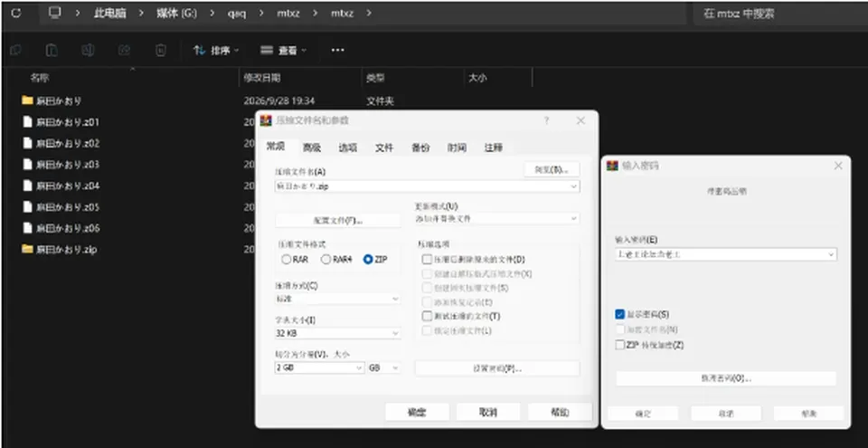This screenshot has height=448, width=868.
Task: Uncheck 显示密码(S) in password dialog
Action: coord(620,314)
